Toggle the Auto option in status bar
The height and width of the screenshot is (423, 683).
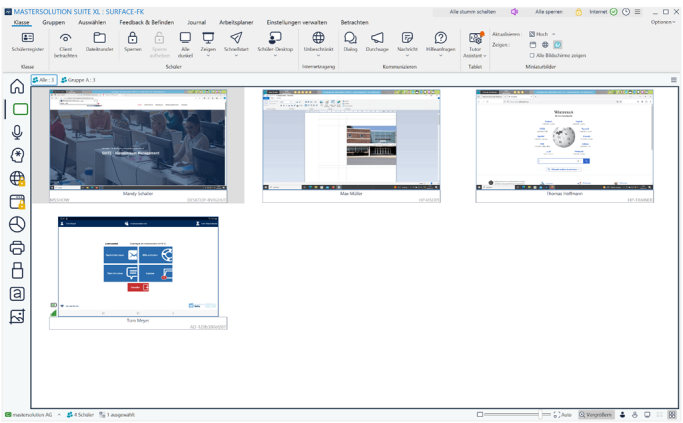562,414
